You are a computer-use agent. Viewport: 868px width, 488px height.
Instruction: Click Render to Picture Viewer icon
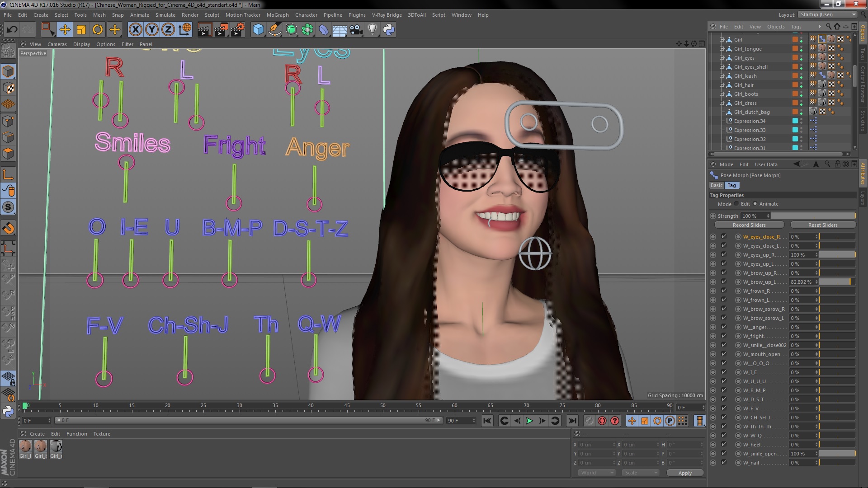point(221,30)
